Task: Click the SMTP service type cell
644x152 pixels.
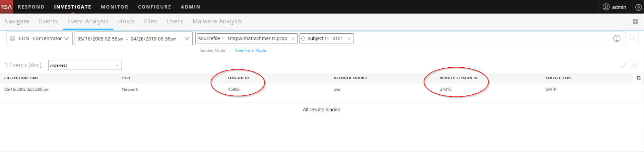Action: tap(551, 90)
